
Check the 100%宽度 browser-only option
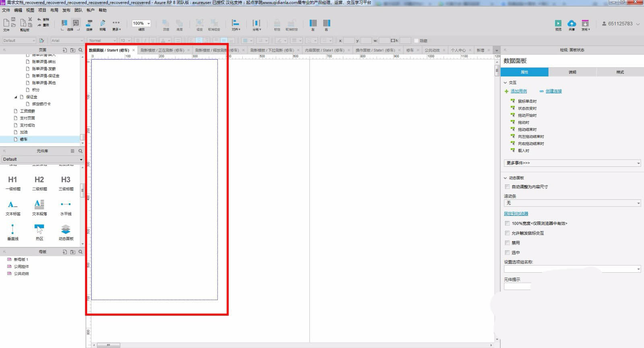(x=507, y=224)
